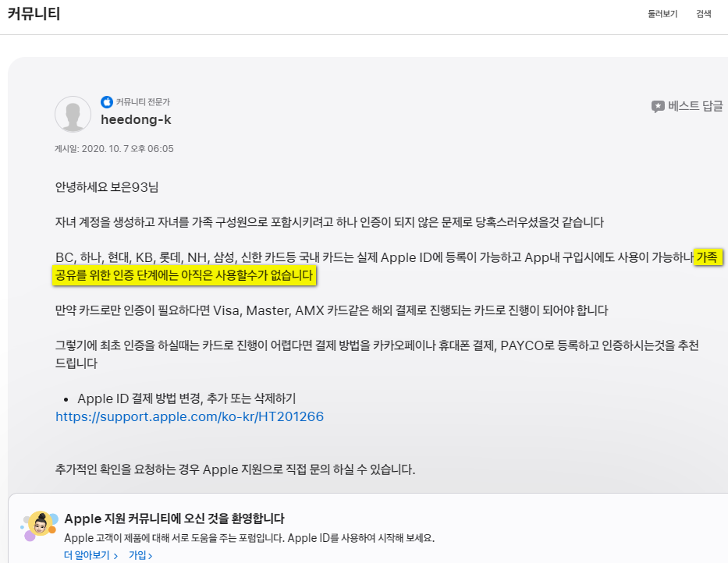Screen dimensions: 728x563
Task: Open the heedong-k user profile
Action: tap(136, 120)
